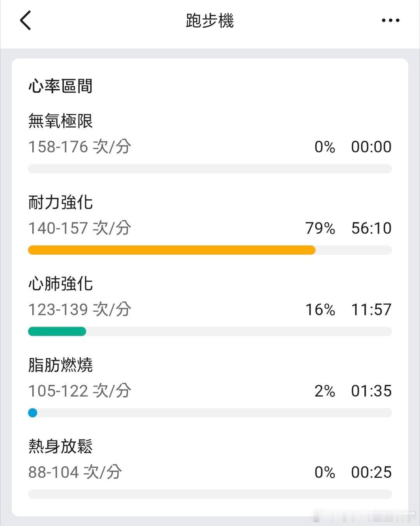Click the empty 熱身放鬆 progress bar
Viewport: 420px width, 526px height.
point(210,494)
